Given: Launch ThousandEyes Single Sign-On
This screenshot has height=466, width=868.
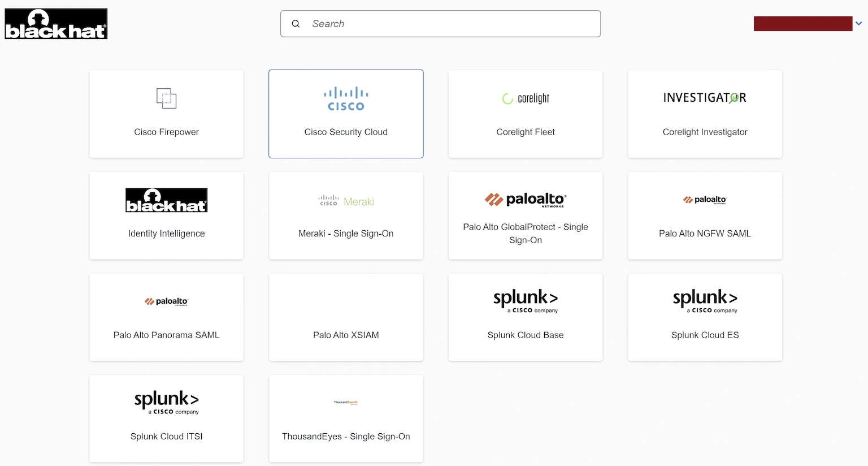Looking at the screenshot, I should 345,418.
